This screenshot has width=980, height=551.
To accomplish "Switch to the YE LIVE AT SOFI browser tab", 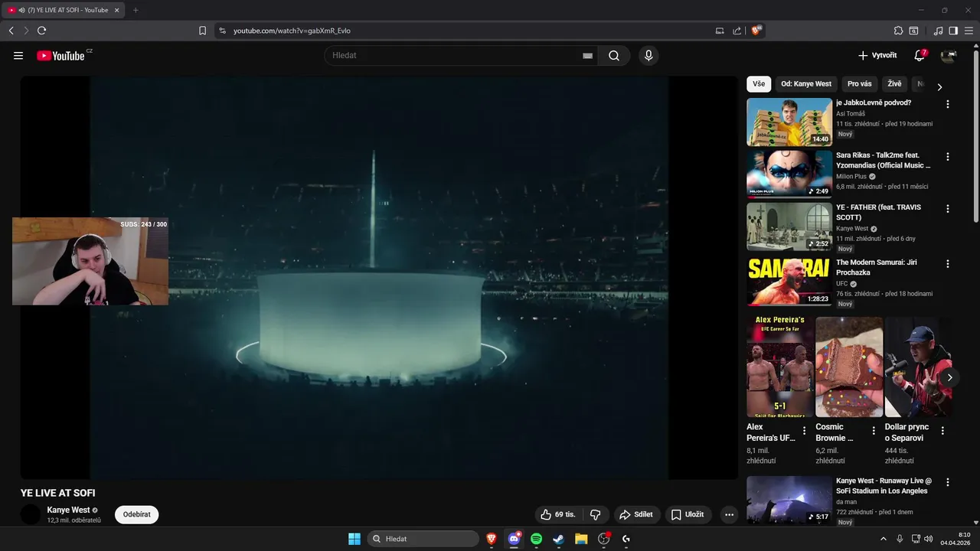I will coord(64,10).
